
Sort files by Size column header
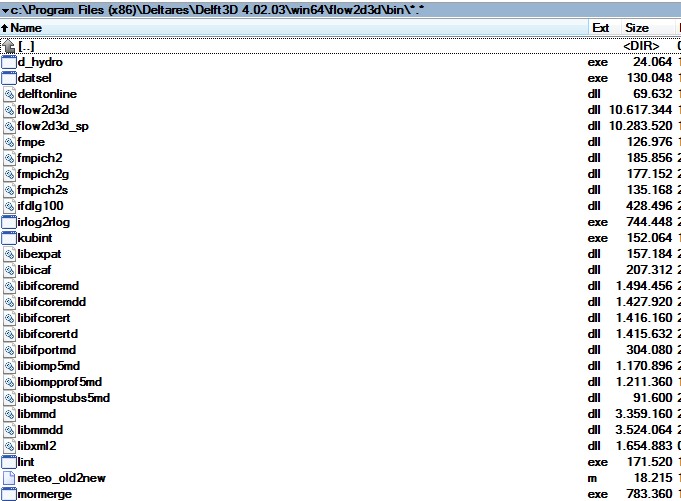pos(637,28)
